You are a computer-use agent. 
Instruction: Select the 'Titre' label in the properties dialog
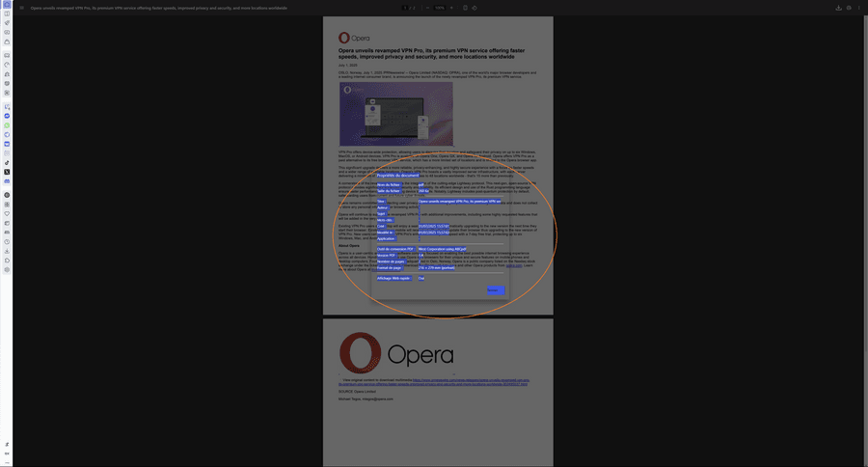tap(381, 202)
